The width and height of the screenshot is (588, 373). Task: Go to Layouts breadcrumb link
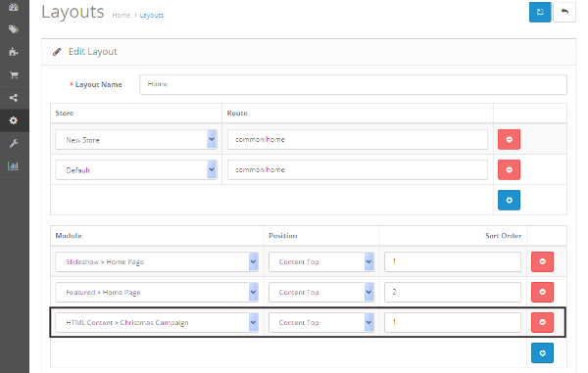tap(152, 16)
